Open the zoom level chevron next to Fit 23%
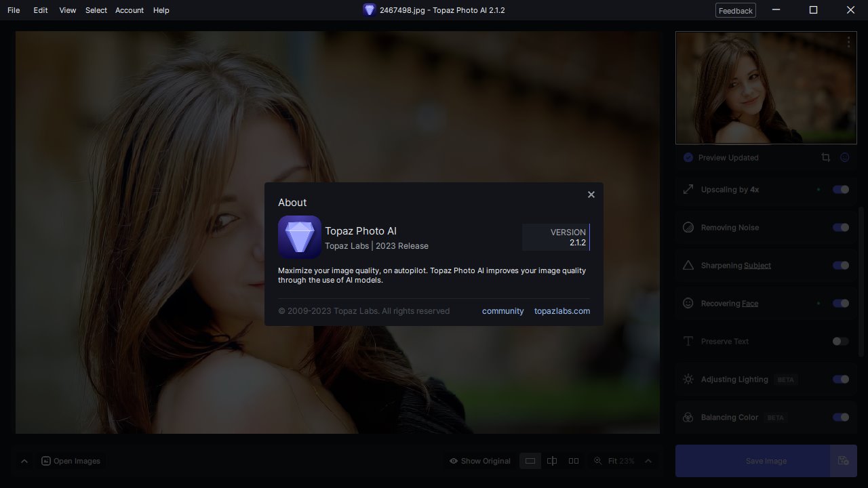 (x=648, y=461)
